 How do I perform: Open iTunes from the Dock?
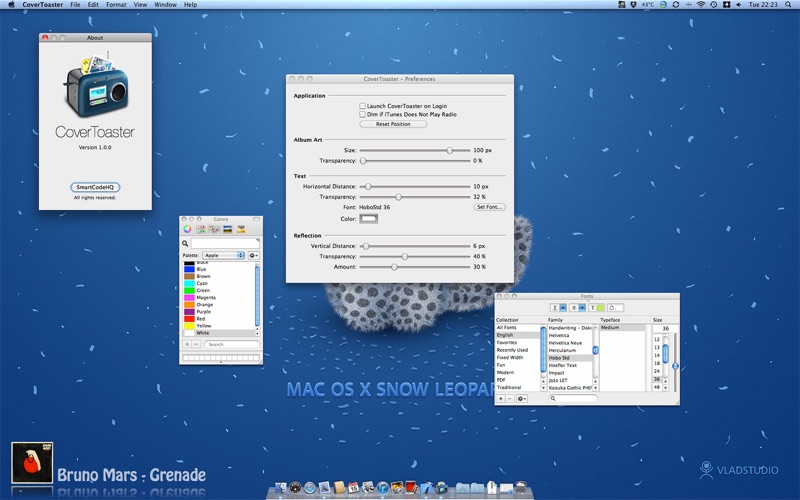(x=382, y=488)
